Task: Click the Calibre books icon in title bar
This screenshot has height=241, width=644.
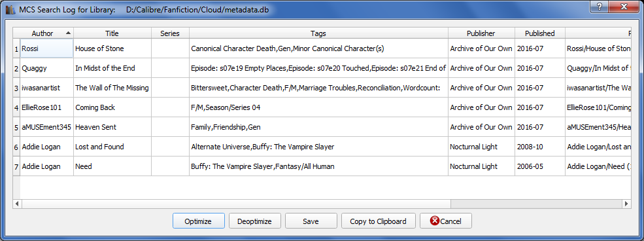Action: click(10, 9)
